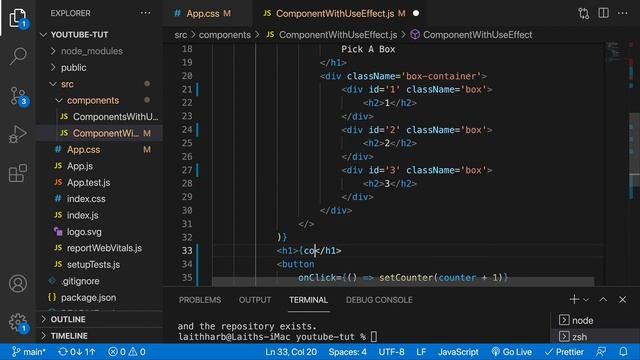Click the components breadcrumb segment

coord(224,35)
